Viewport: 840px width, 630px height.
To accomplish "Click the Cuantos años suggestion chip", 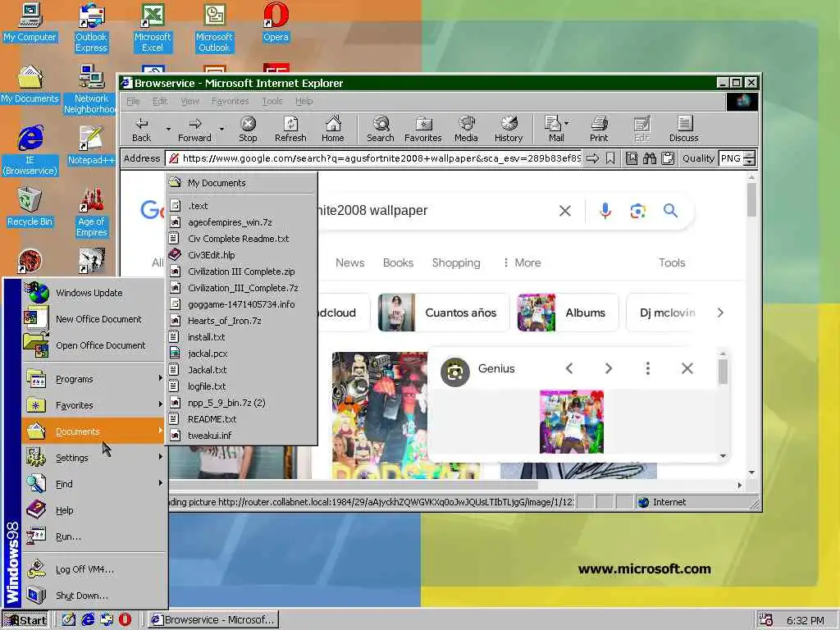I will point(443,313).
